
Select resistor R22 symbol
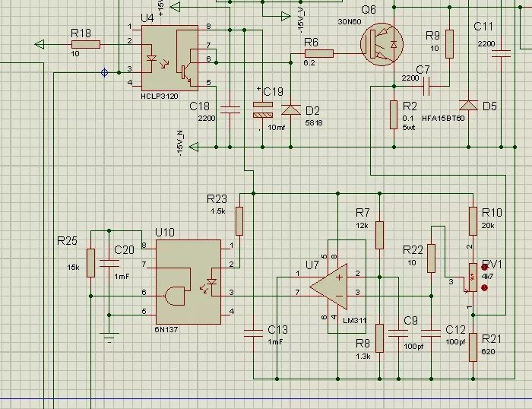pos(431,258)
